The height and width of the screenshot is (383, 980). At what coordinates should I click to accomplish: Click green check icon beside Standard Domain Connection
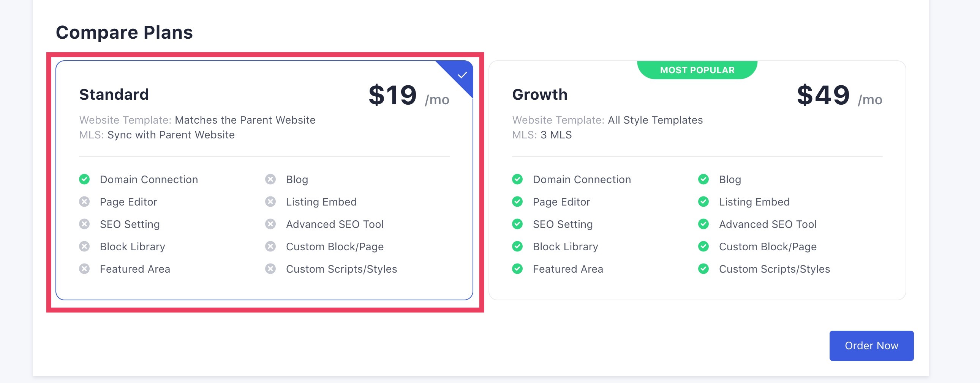[84, 179]
